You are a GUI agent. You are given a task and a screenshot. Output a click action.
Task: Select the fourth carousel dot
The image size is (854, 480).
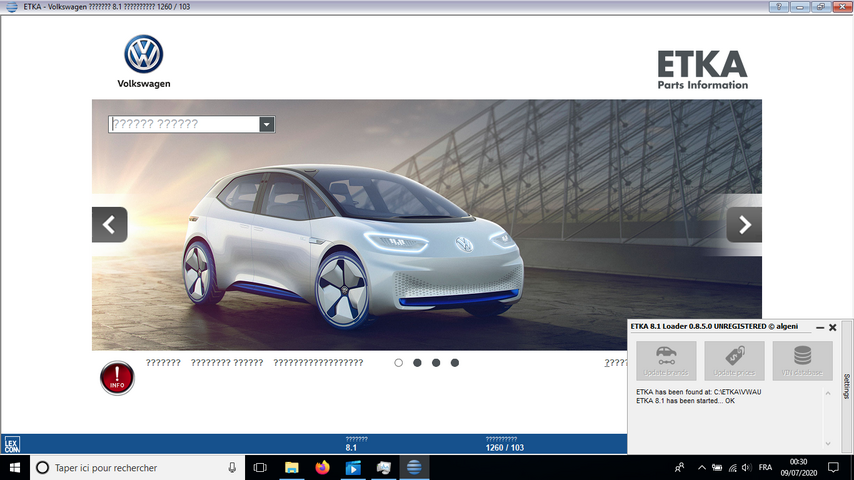pyautogui.click(x=455, y=363)
